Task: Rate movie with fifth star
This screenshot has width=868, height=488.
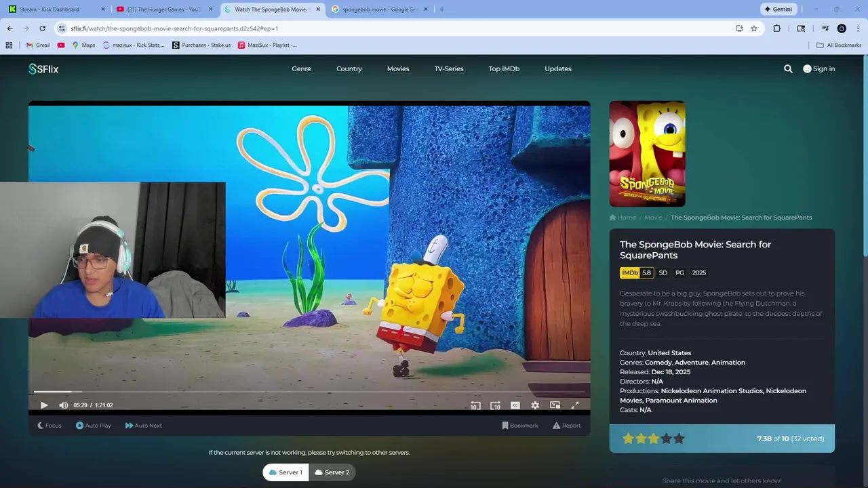Action: [679, 439]
